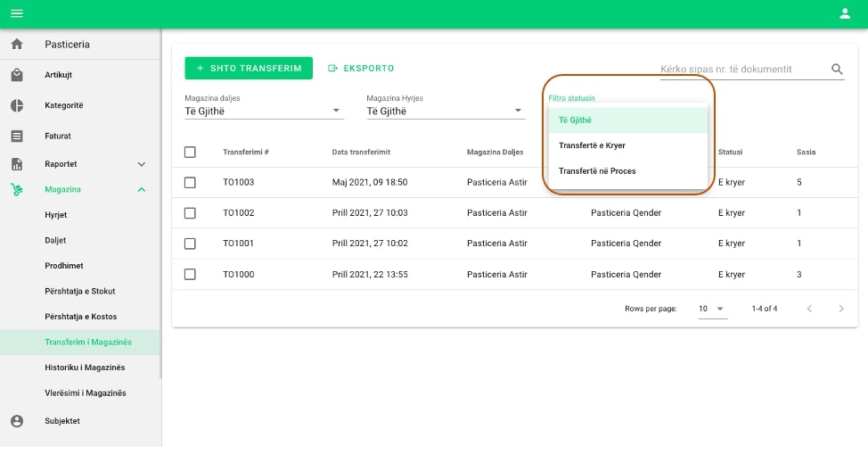This screenshot has height=471, width=868.
Task: Tick the checkbox for row TO1000
Action: (x=190, y=275)
